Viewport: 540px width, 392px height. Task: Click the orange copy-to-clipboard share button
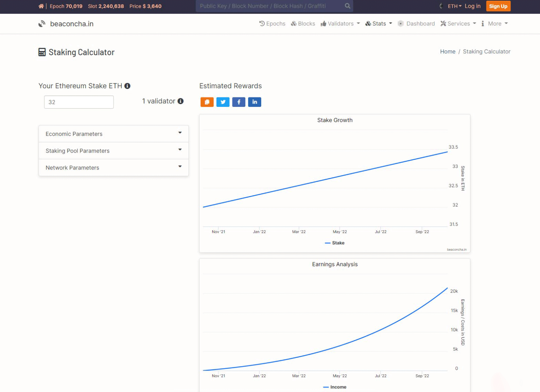[x=207, y=102]
